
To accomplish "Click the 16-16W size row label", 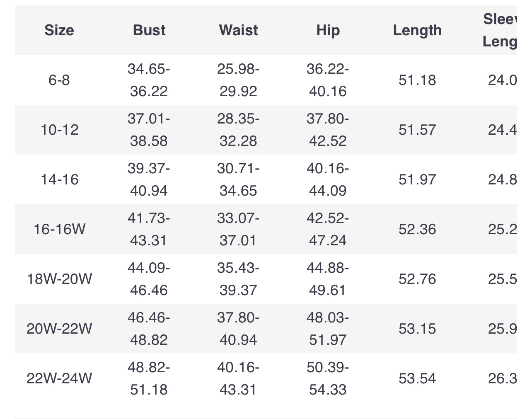I will coord(59,229).
